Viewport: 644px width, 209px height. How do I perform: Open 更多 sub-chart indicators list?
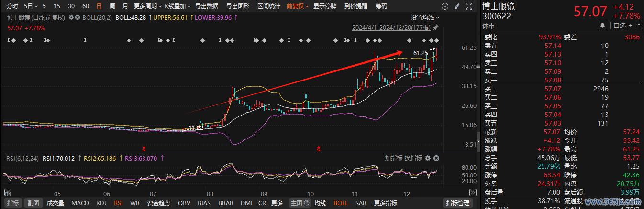click(x=277, y=203)
